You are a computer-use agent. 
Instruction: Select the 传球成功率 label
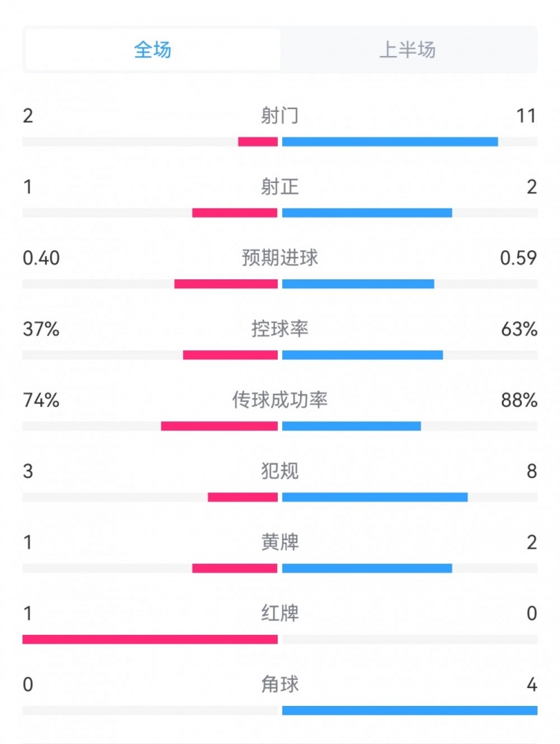tap(280, 400)
